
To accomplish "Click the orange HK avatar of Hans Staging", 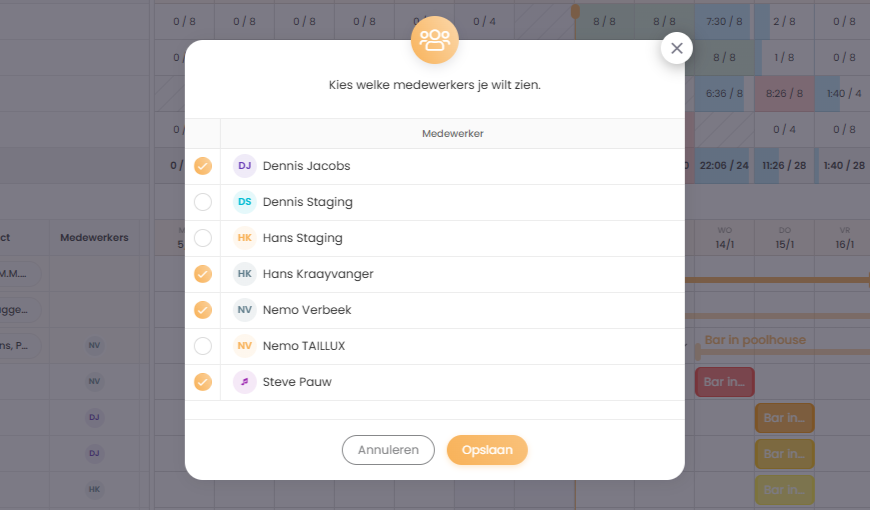I will tap(245, 238).
